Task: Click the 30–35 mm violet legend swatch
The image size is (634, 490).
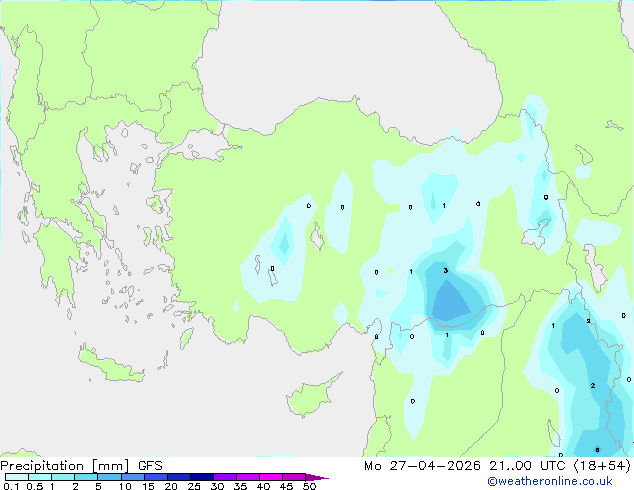Action: tap(225, 477)
